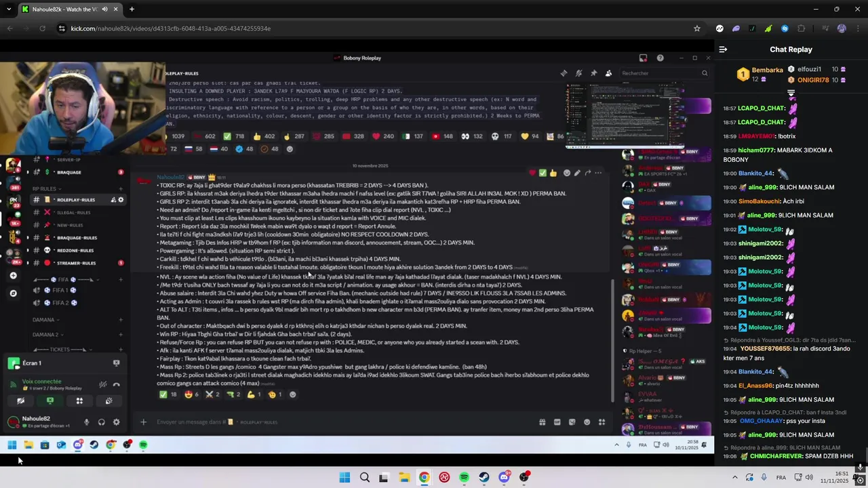This screenshot has width=868, height=488.
Task: Click the Discord Rechercher search field
Action: [x=665, y=73]
